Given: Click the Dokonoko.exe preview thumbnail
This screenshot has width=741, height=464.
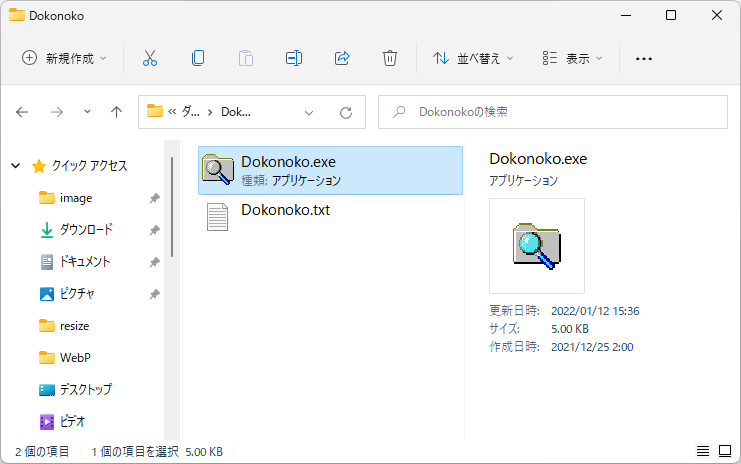Looking at the screenshot, I should (537, 246).
